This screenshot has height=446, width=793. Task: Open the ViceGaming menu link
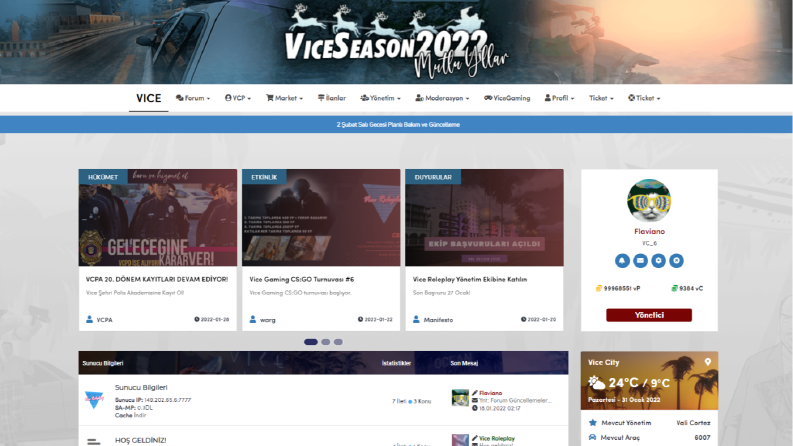pyautogui.click(x=507, y=98)
